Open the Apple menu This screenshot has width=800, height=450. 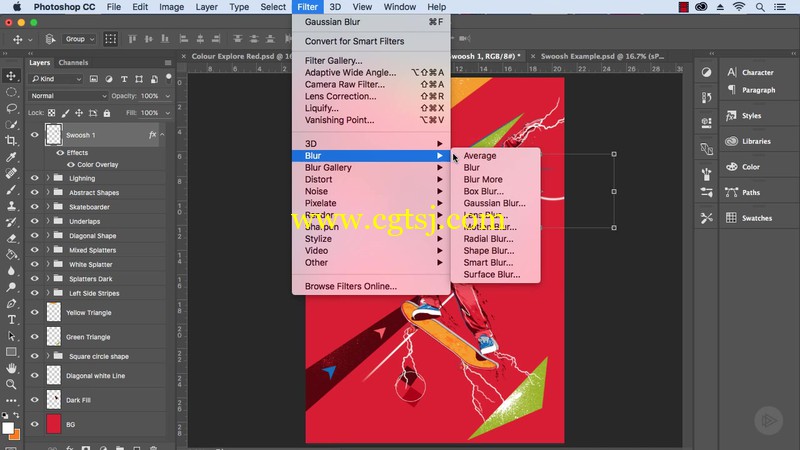tap(17, 7)
